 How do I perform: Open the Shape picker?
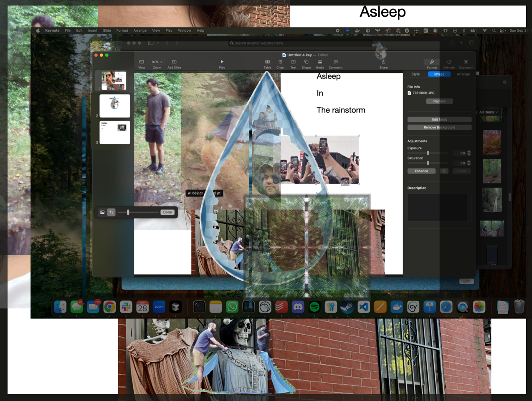click(x=306, y=63)
